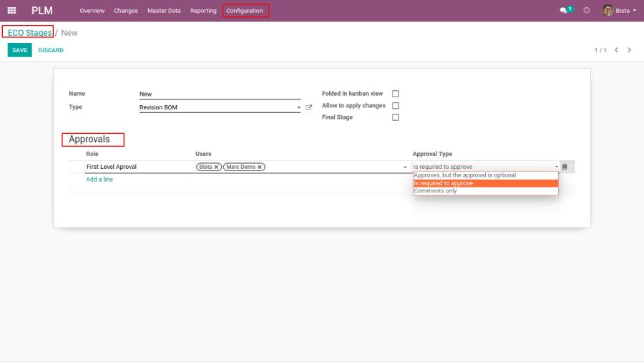The image size is (644, 362).
Task: Open the apps grid menu icon
Action: (11, 11)
